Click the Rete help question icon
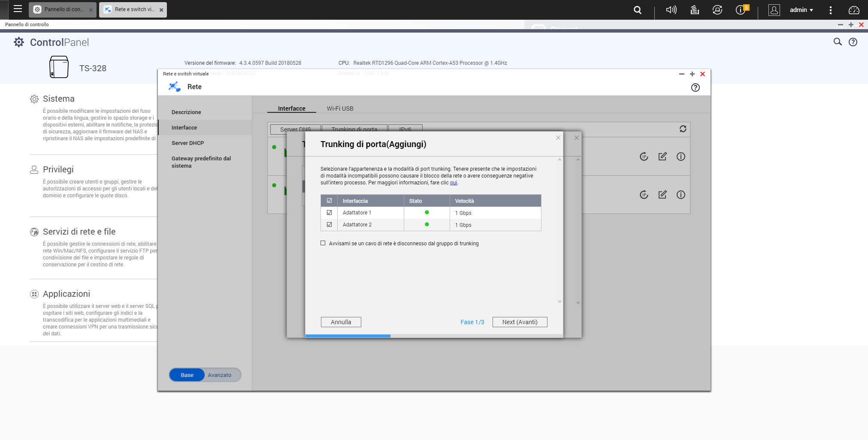 point(695,87)
